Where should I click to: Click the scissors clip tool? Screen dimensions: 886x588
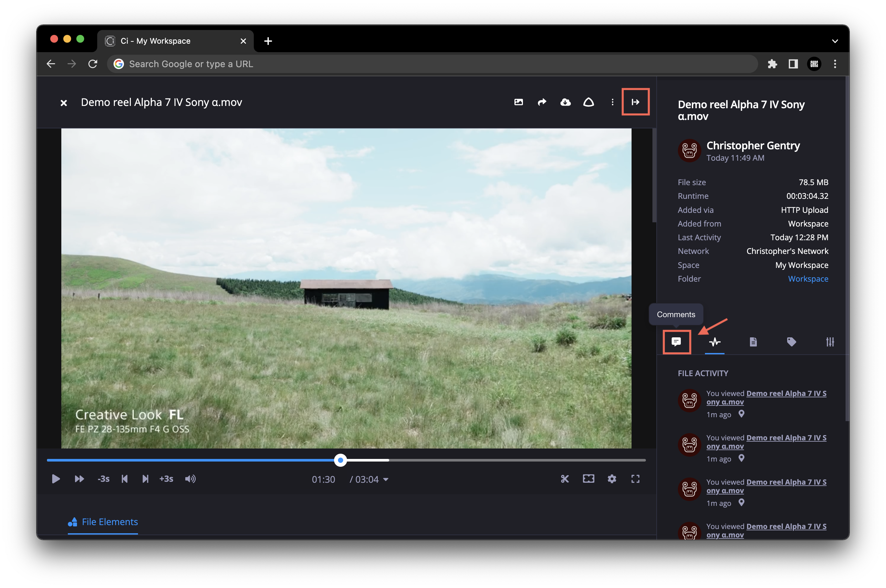coord(564,479)
